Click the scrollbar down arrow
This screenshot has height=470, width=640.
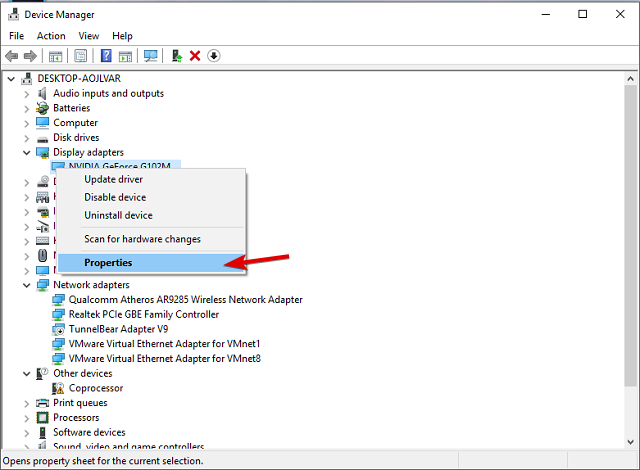point(631,442)
